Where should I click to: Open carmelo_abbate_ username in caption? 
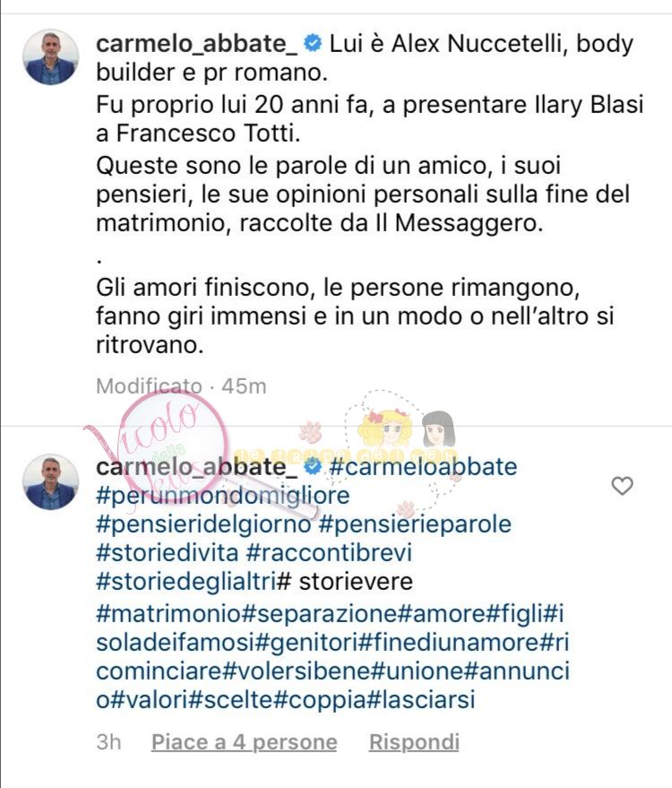coord(197,44)
